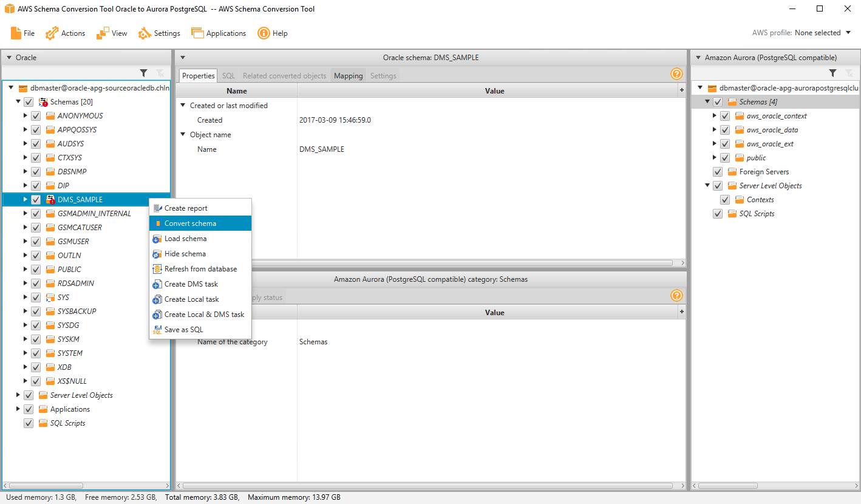Viewport: 861px width, 504px height.
Task: Click the aws_oracle_ext schema folder icon
Action: click(x=740, y=144)
